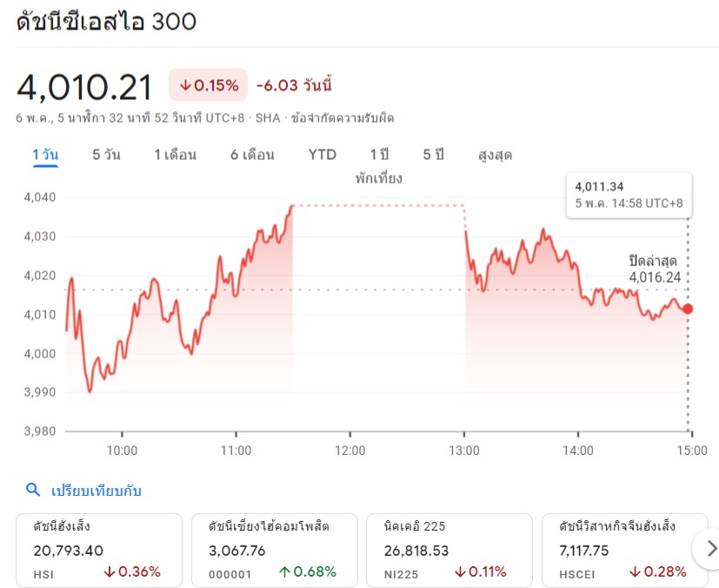Click HSCEI red down arrow icon
Image resolution: width=719 pixels, height=588 pixels.
636,572
